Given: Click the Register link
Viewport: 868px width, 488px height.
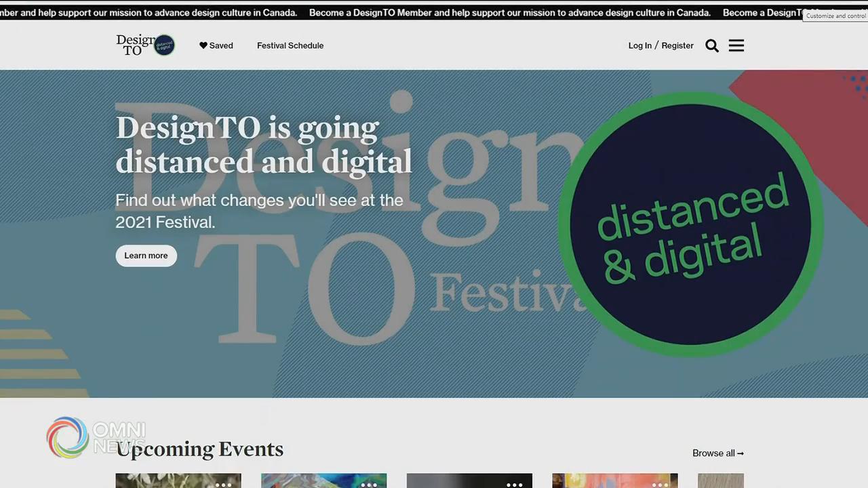Looking at the screenshot, I should pos(677,45).
